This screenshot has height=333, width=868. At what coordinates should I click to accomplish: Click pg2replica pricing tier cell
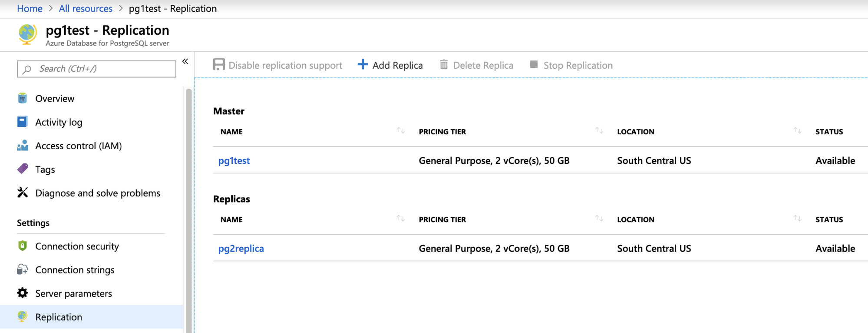[494, 248]
